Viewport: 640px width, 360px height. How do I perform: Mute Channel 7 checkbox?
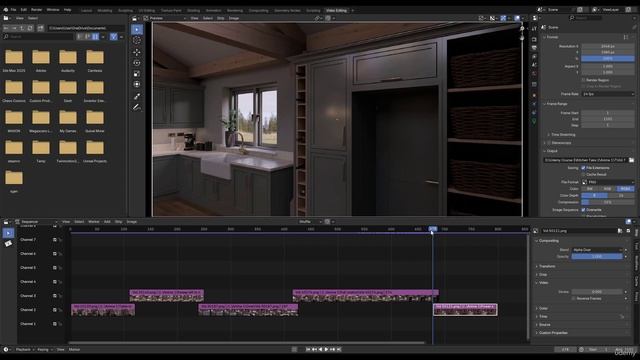[x=55, y=240]
